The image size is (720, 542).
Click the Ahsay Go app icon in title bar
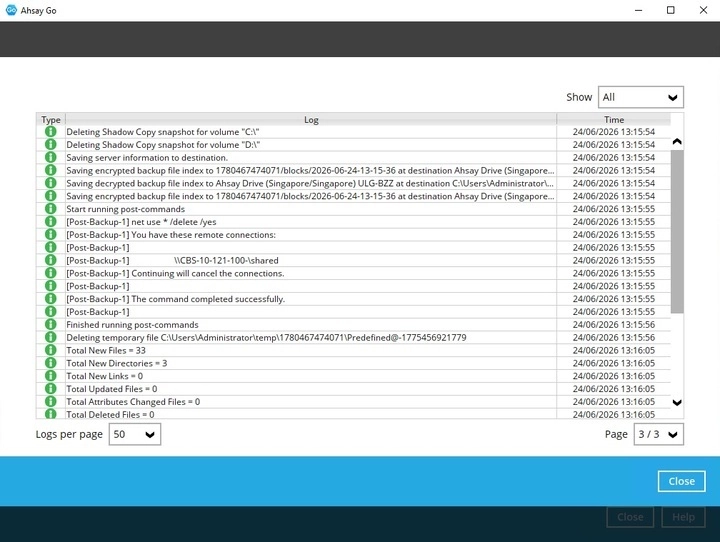[x=11, y=10]
